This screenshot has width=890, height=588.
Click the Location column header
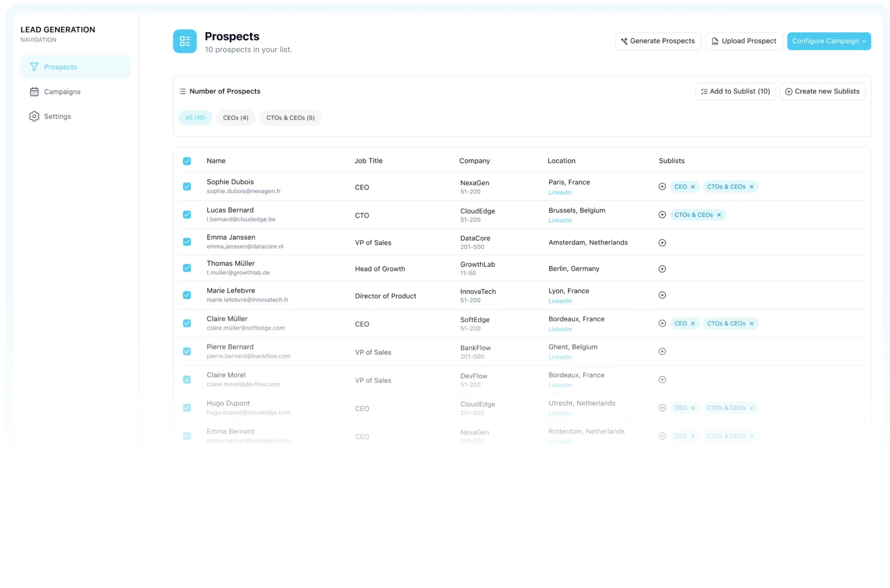click(561, 161)
